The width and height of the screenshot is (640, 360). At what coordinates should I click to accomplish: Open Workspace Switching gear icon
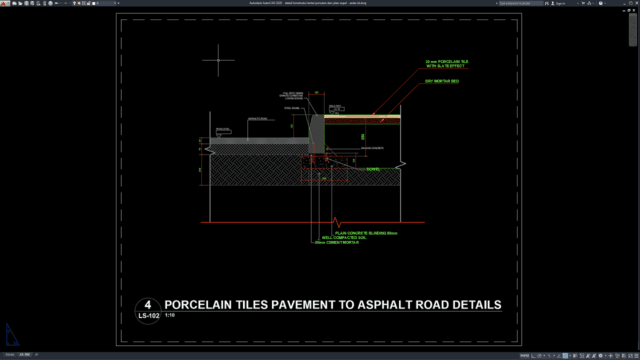[x=600, y=356]
